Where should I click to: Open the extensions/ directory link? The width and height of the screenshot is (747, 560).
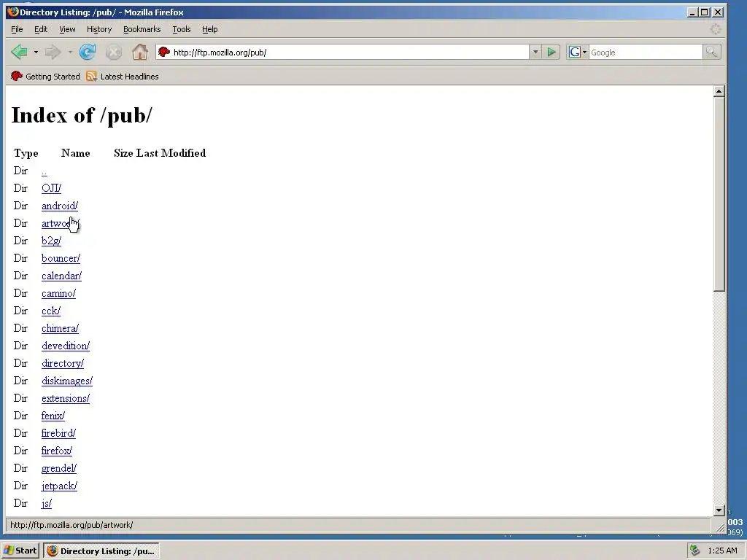point(66,399)
